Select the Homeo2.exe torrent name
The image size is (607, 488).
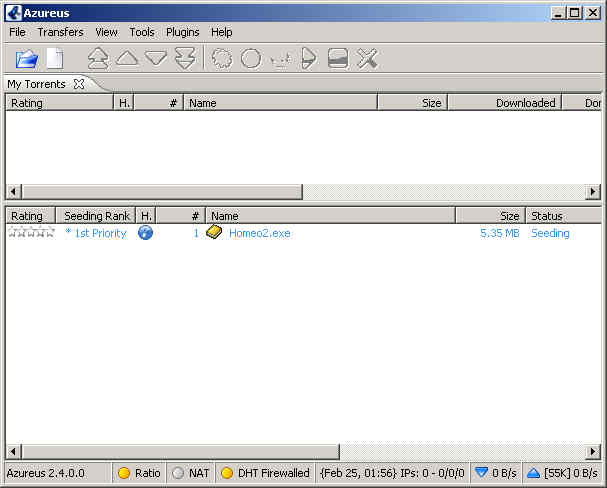[x=260, y=233]
